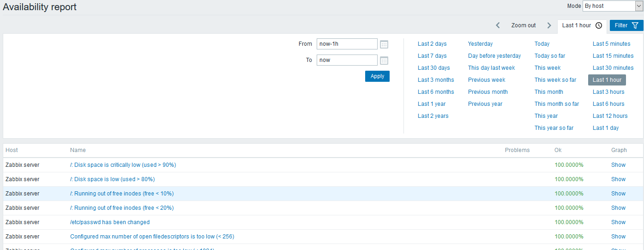The image size is (644, 250).
Task: Choose the Previous month range
Action: pos(488,92)
